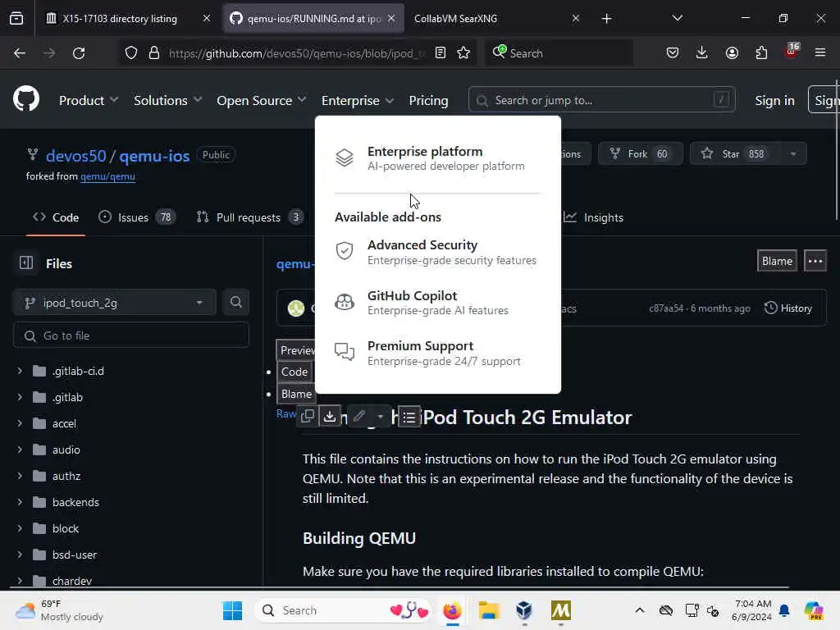Click the Windows taskbar Search box
840x630 pixels.
point(343,610)
